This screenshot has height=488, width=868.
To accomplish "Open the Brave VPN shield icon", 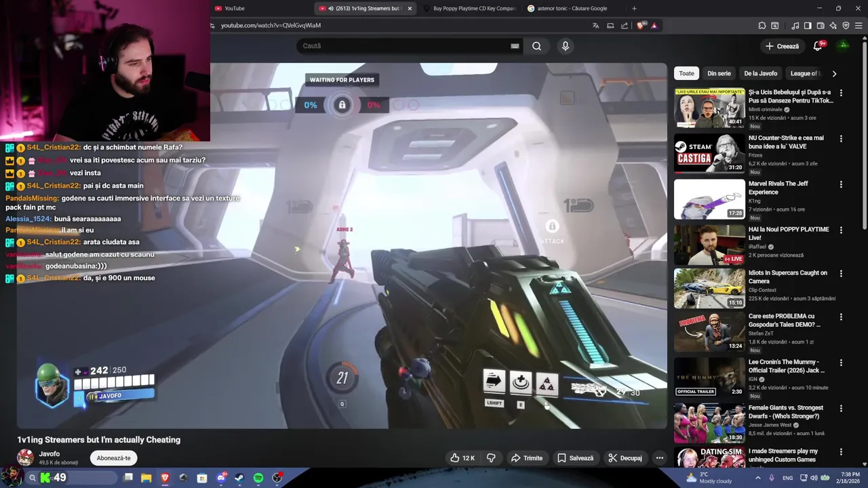I will click(846, 26).
